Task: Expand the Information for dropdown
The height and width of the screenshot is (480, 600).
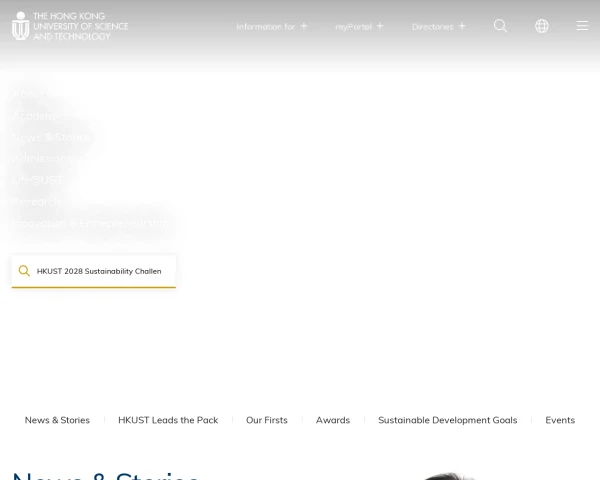Action: 272,26
